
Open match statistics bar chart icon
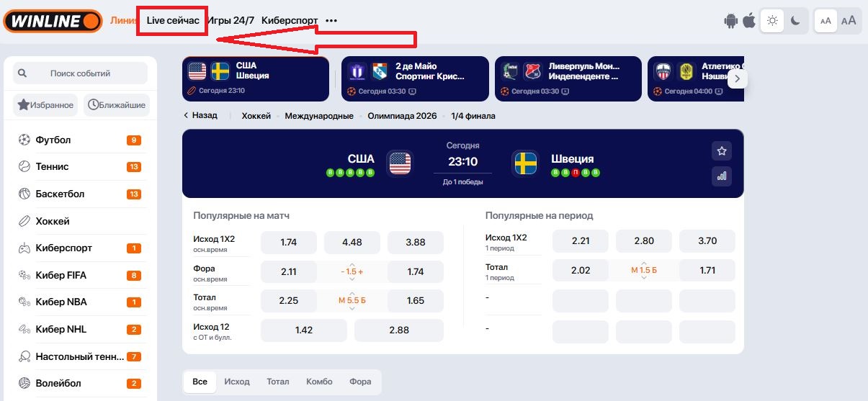[x=721, y=175]
